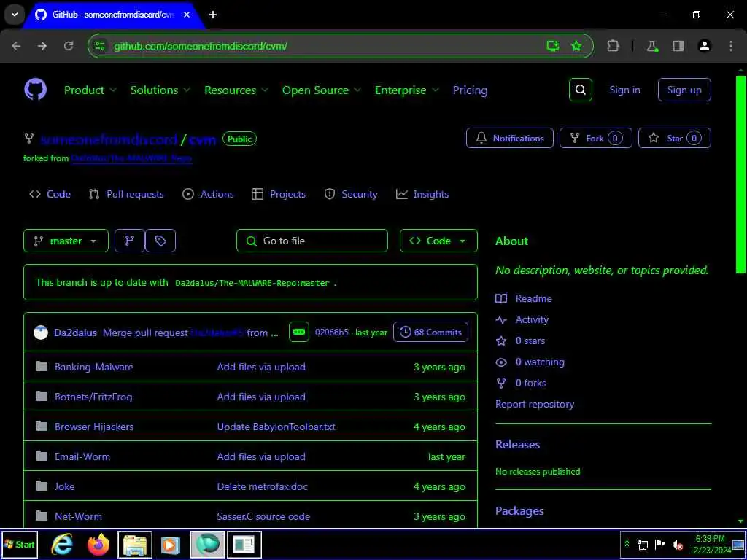Show hidden tray icons arrow

[x=627, y=544]
